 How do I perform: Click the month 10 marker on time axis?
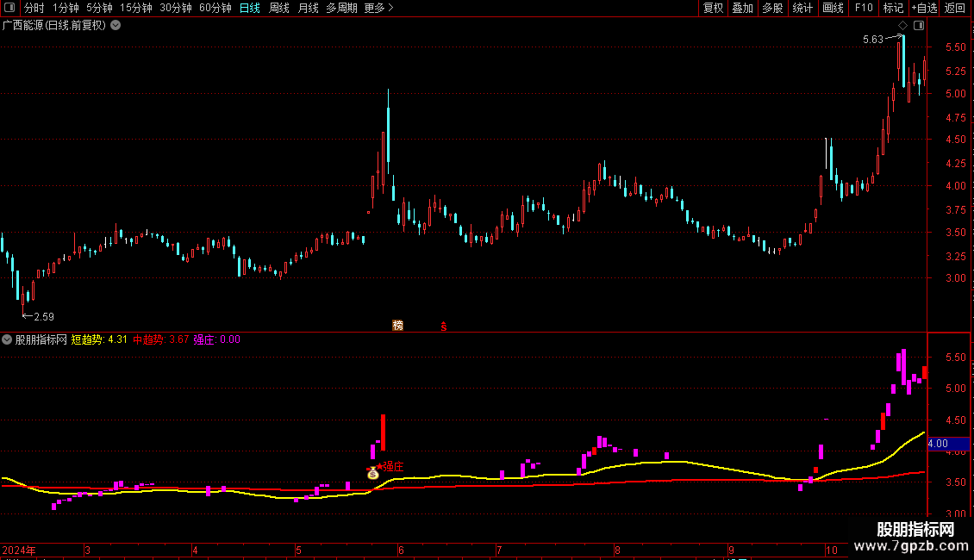click(x=831, y=550)
